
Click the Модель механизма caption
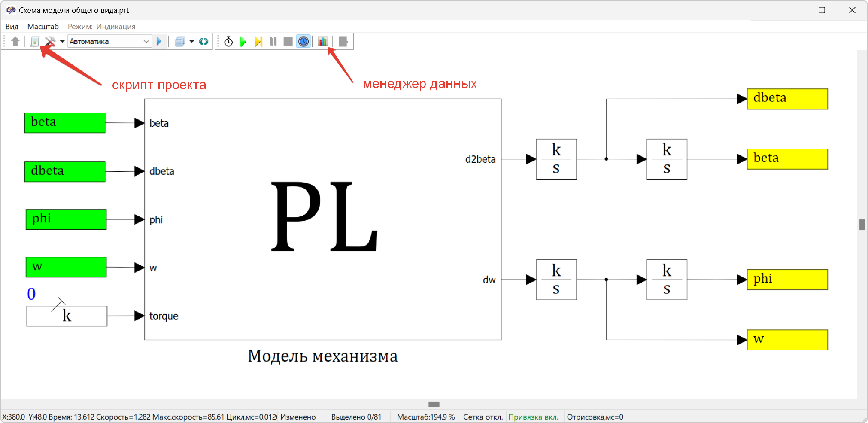323,356
